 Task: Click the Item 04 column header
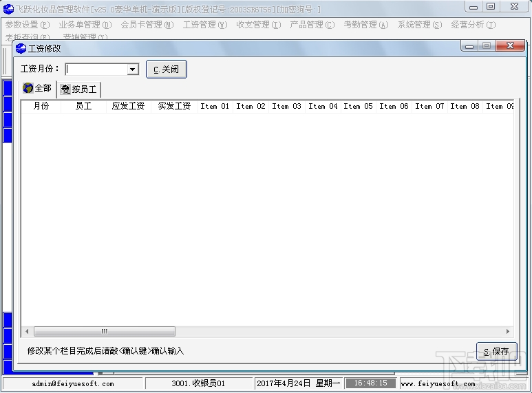[x=323, y=106]
